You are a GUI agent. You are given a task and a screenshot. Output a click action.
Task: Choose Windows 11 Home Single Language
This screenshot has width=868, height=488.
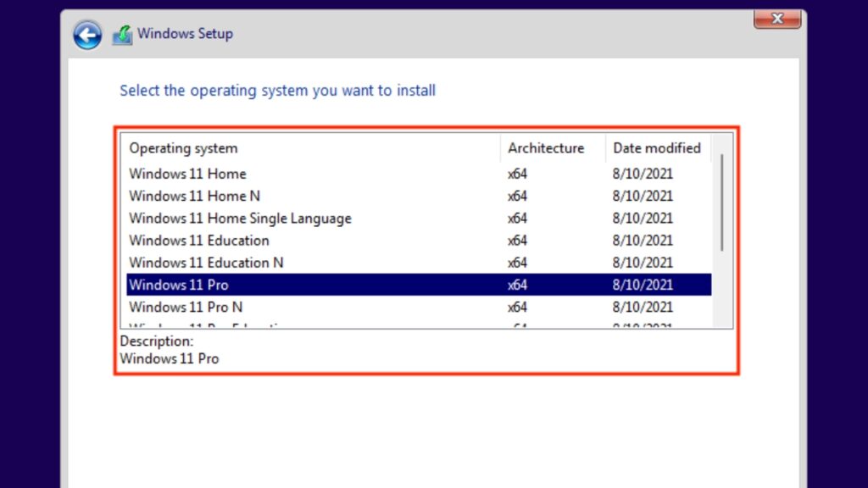coord(240,218)
